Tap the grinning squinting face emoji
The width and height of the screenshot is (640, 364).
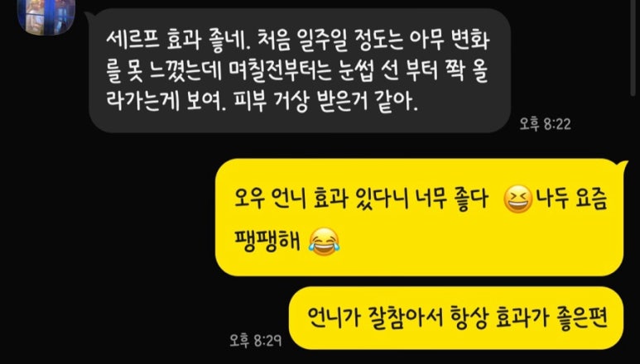[518, 199]
